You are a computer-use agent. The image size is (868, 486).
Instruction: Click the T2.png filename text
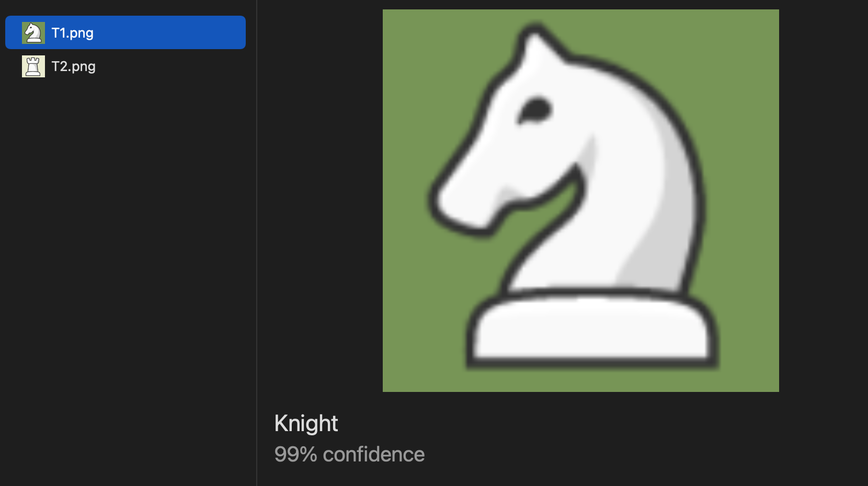pos(74,66)
